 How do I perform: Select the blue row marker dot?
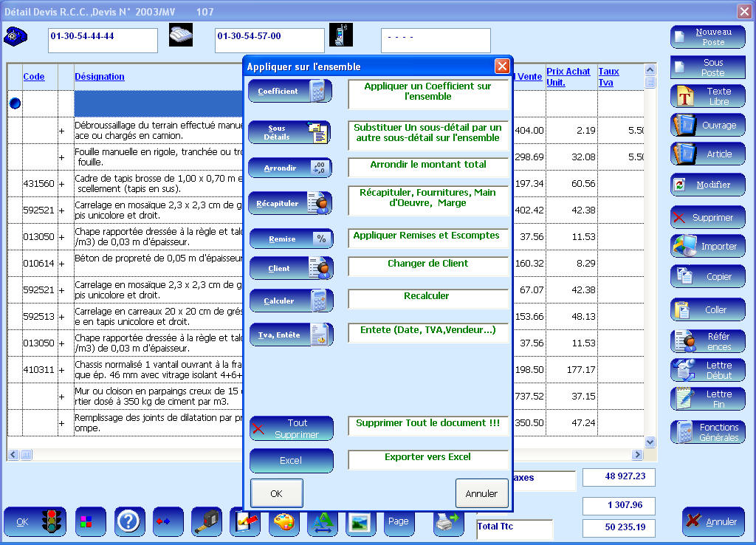pyautogui.click(x=15, y=104)
